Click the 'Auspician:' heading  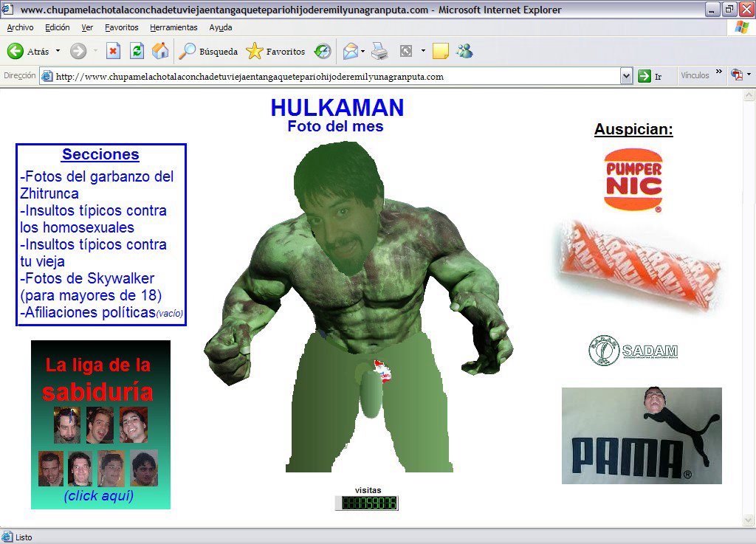click(x=633, y=129)
